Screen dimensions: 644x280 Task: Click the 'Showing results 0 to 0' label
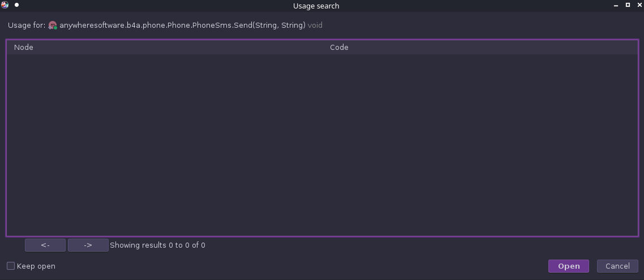158,245
